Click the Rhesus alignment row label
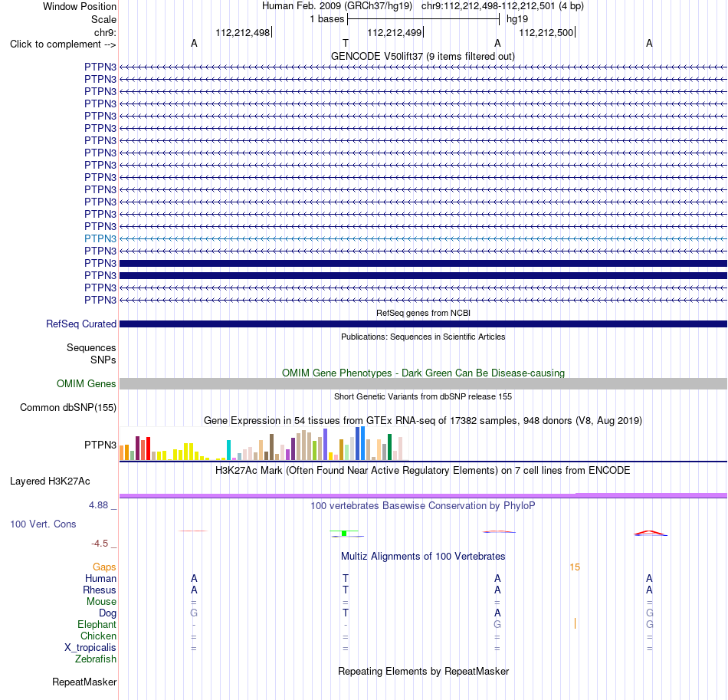The height and width of the screenshot is (700, 728). [x=100, y=590]
